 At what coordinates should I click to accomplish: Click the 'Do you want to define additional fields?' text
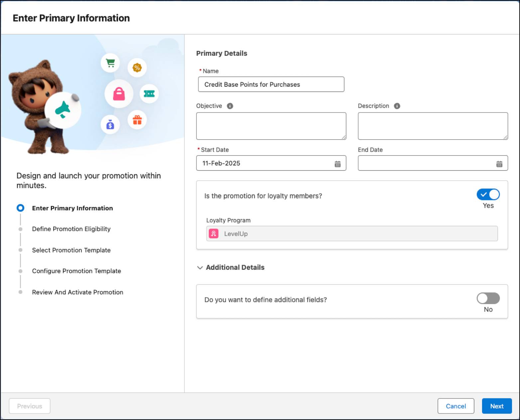[265, 300]
